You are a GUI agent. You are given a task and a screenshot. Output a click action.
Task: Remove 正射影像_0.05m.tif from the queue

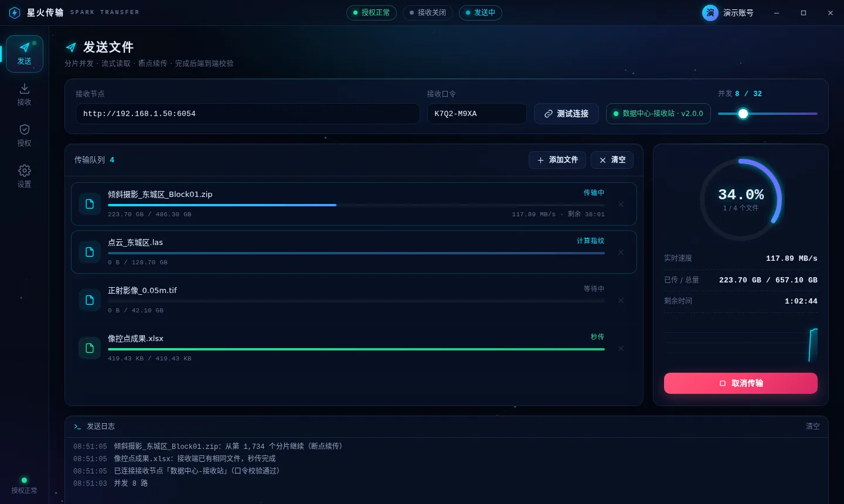(621, 301)
